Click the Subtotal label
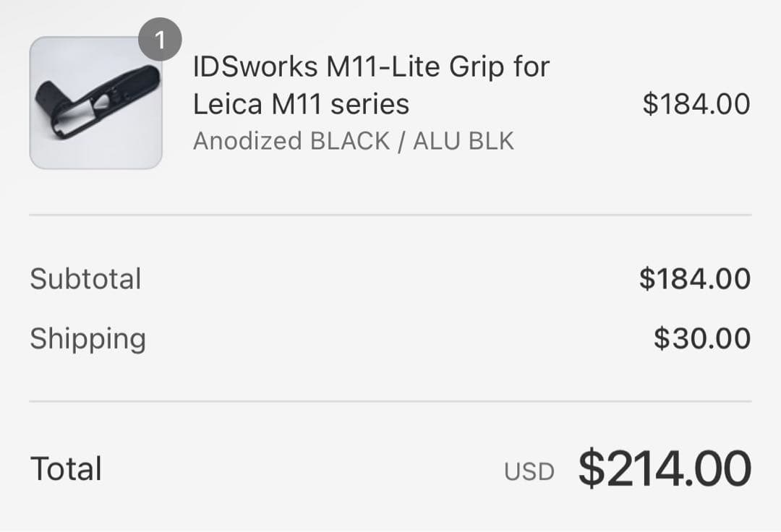Viewport: 781px width, 532px height. click(85, 278)
